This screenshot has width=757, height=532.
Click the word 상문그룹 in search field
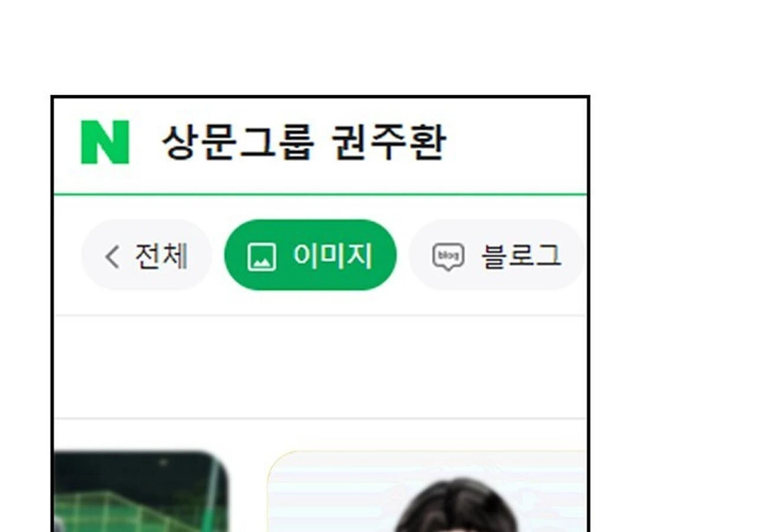[x=237, y=142]
